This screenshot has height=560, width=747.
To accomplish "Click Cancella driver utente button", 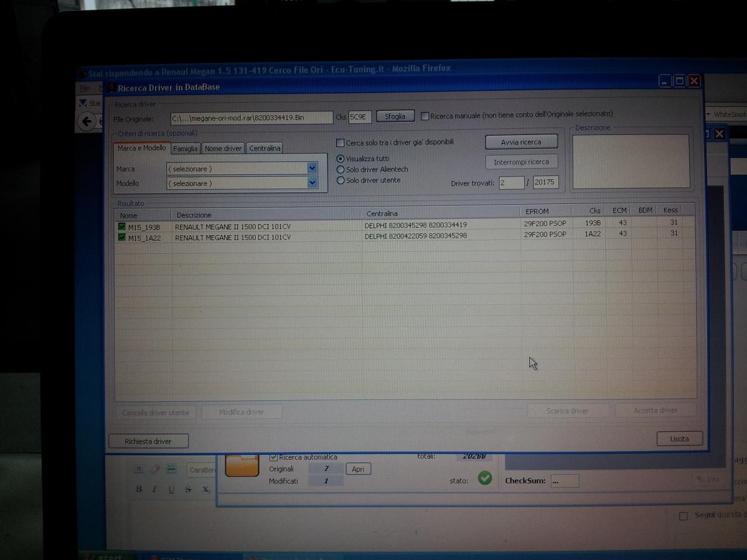I will pyautogui.click(x=156, y=412).
